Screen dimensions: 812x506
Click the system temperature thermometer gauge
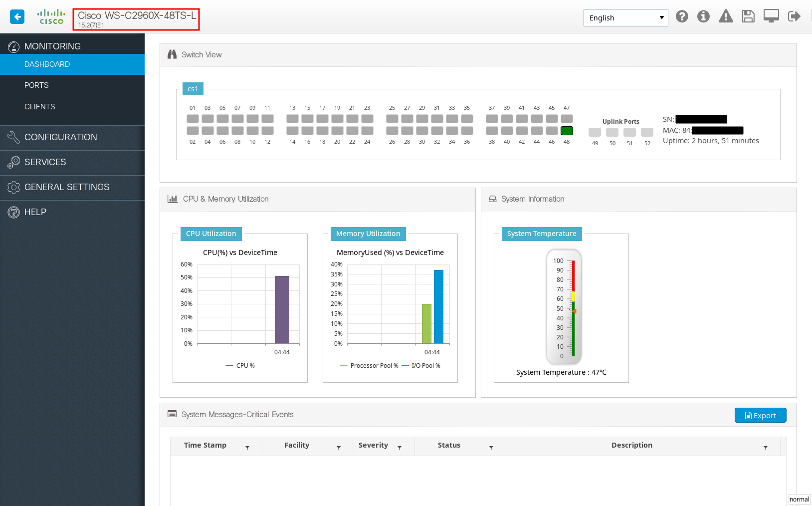[x=564, y=307]
